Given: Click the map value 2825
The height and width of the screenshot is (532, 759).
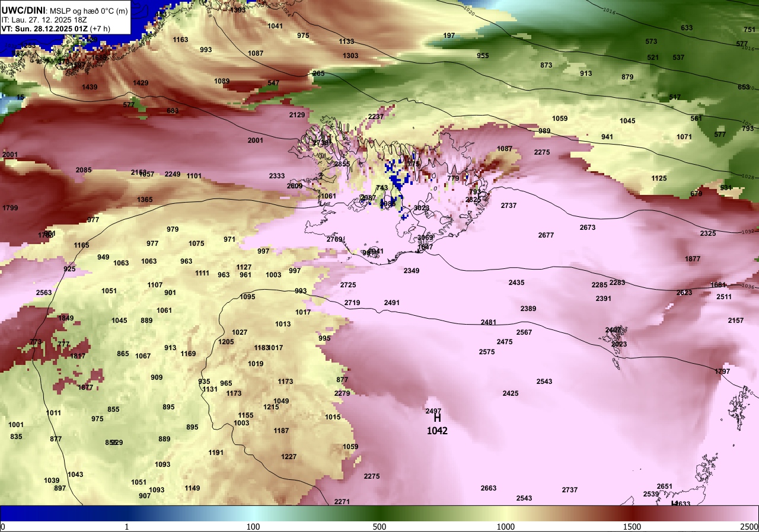Looking at the screenshot, I should [473, 200].
